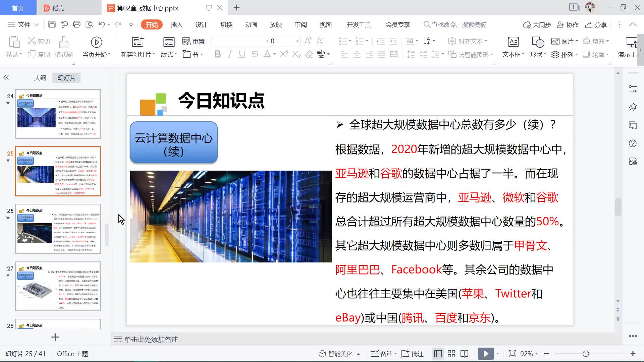This screenshot has height=362, width=644.
Task: Click the 协作 collaborate button
Action: point(568,24)
